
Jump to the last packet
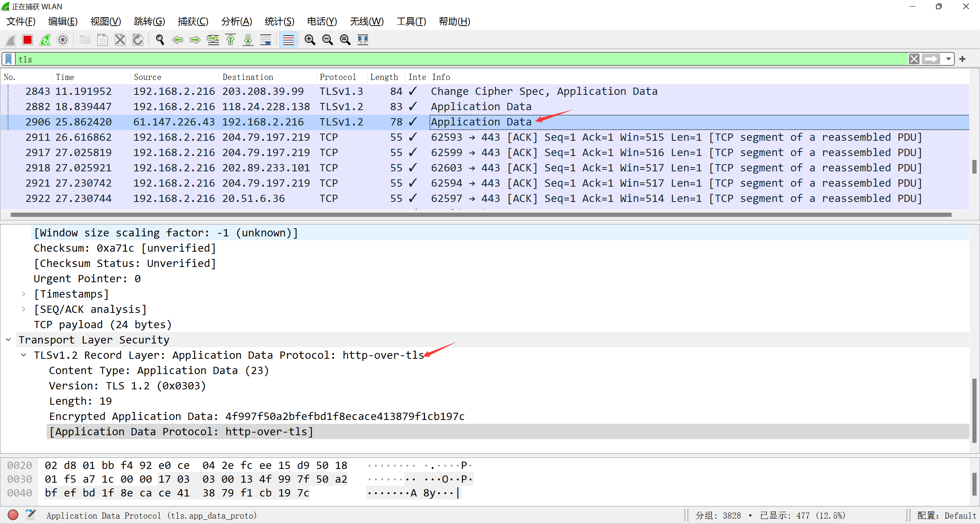pos(248,40)
